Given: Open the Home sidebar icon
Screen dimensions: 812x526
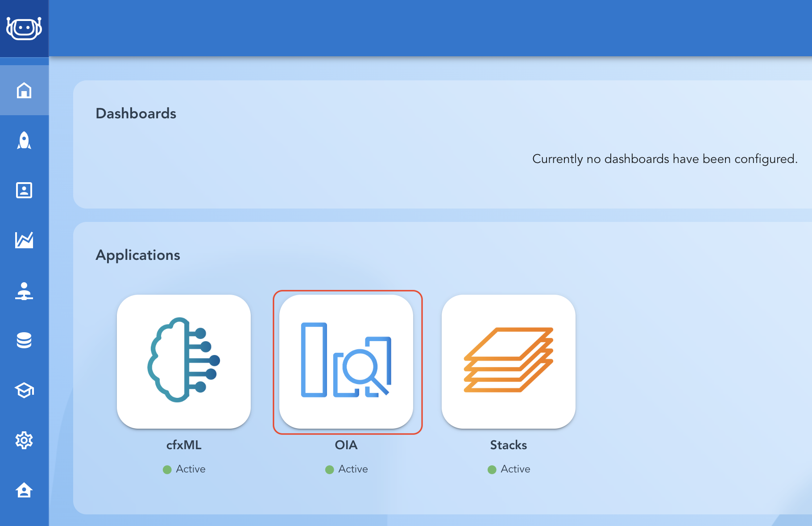Looking at the screenshot, I should [24, 90].
